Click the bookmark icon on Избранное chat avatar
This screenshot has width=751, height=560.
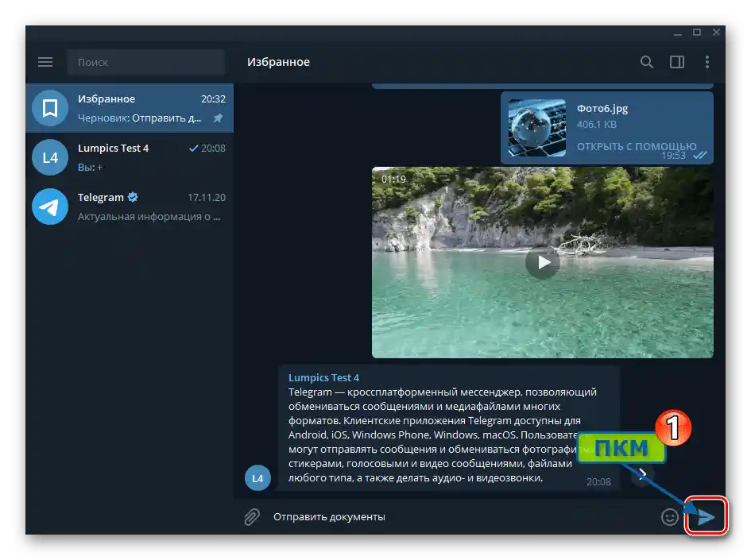(49, 108)
